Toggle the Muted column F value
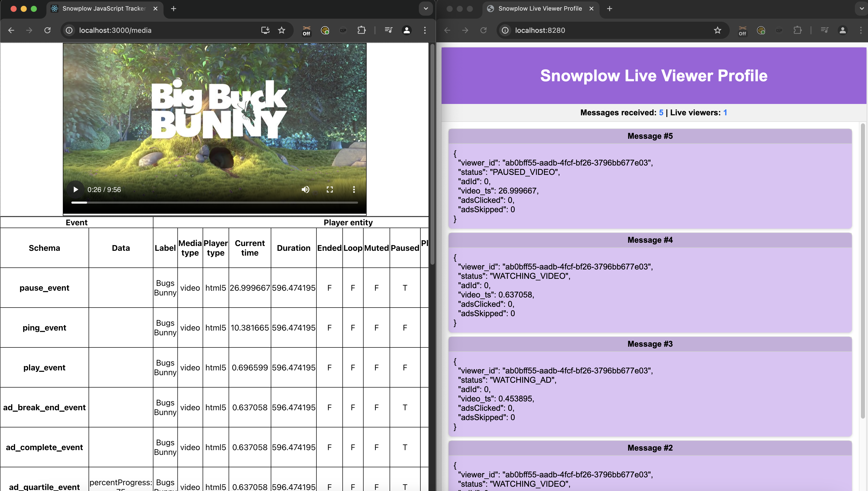The height and width of the screenshot is (491, 868). click(376, 288)
